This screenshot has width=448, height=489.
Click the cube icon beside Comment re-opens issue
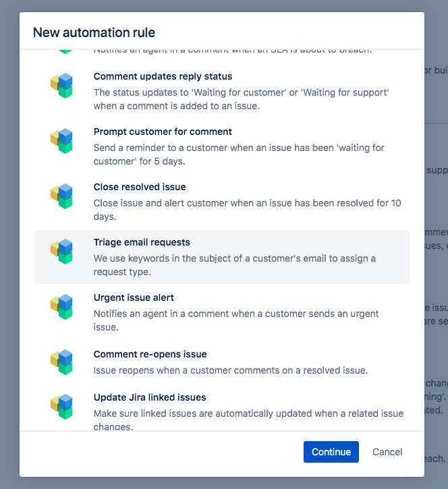(61, 362)
